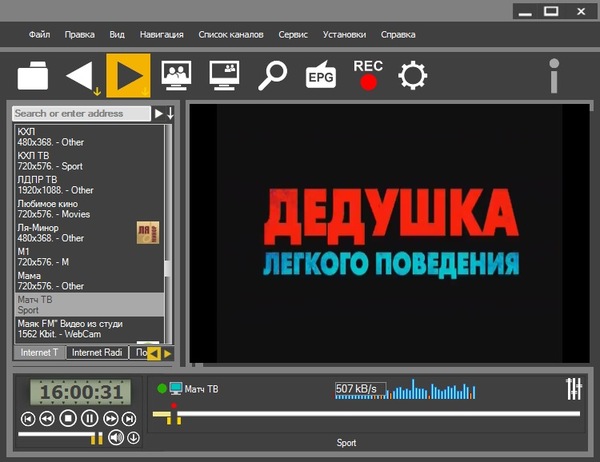This screenshot has width=600, height=462.
Task: Click the volume slider bar
Action: (58, 436)
